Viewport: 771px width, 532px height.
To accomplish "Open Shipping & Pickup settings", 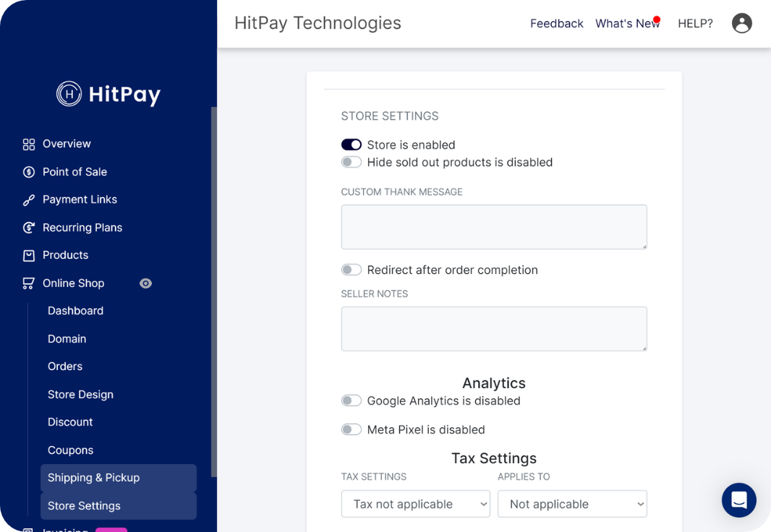I will [119, 478].
